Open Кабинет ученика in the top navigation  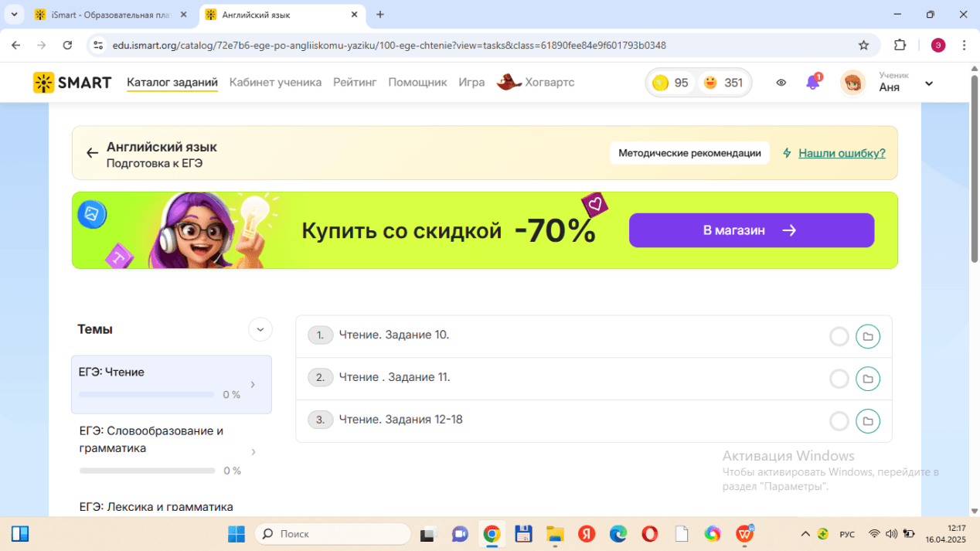click(x=275, y=83)
